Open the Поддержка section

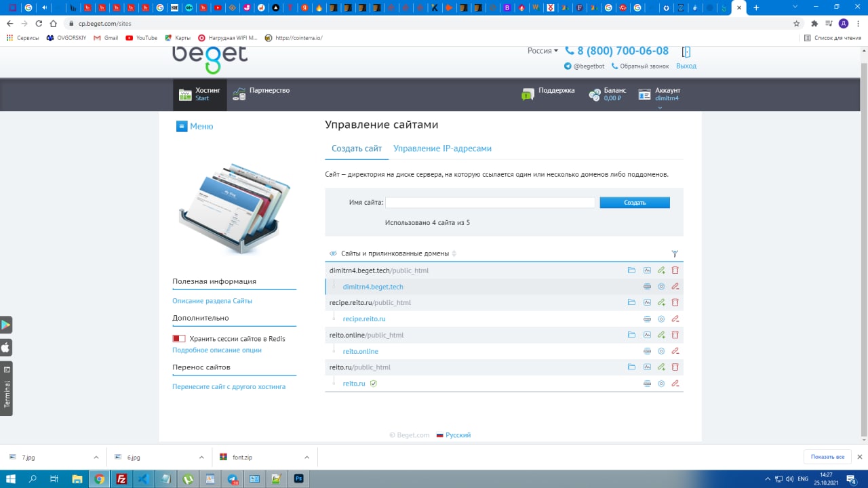point(548,94)
